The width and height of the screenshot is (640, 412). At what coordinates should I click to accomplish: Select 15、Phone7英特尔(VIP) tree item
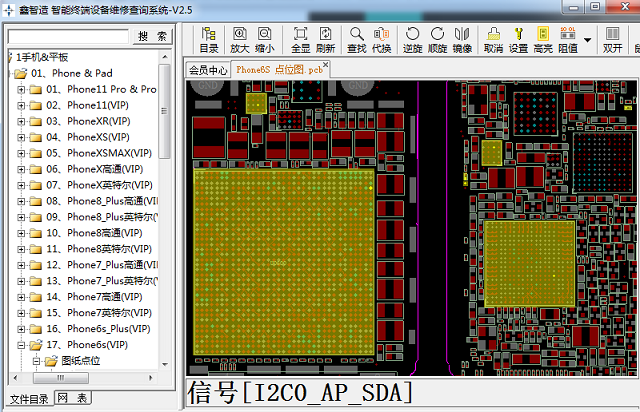(x=99, y=312)
